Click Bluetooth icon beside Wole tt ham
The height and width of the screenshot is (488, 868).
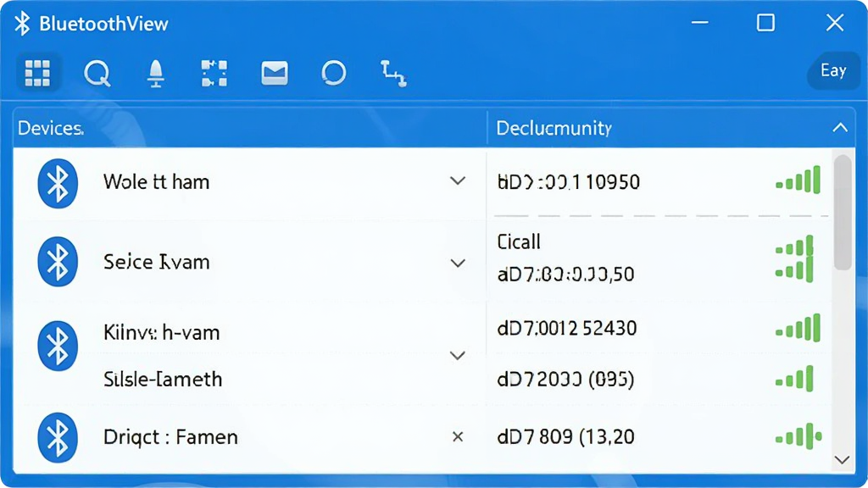point(58,184)
